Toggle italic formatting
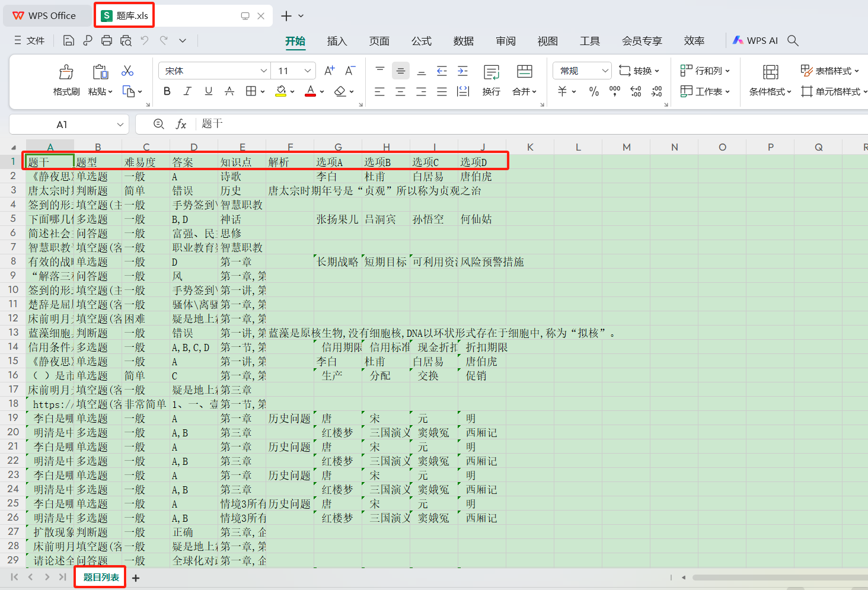This screenshot has width=868, height=590. pyautogui.click(x=187, y=91)
